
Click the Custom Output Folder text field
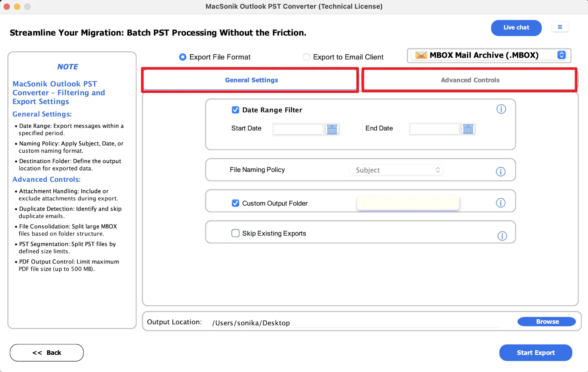pyautogui.click(x=408, y=203)
